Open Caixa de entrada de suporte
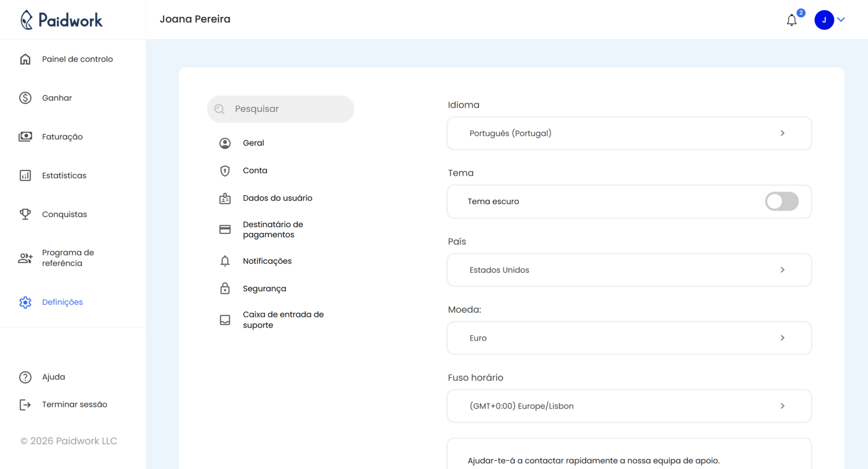 pos(283,319)
